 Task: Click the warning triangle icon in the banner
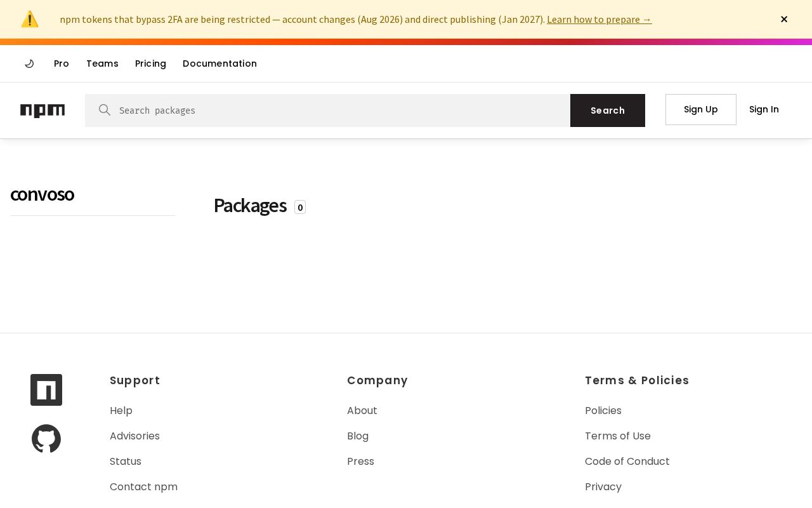(30, 19)
